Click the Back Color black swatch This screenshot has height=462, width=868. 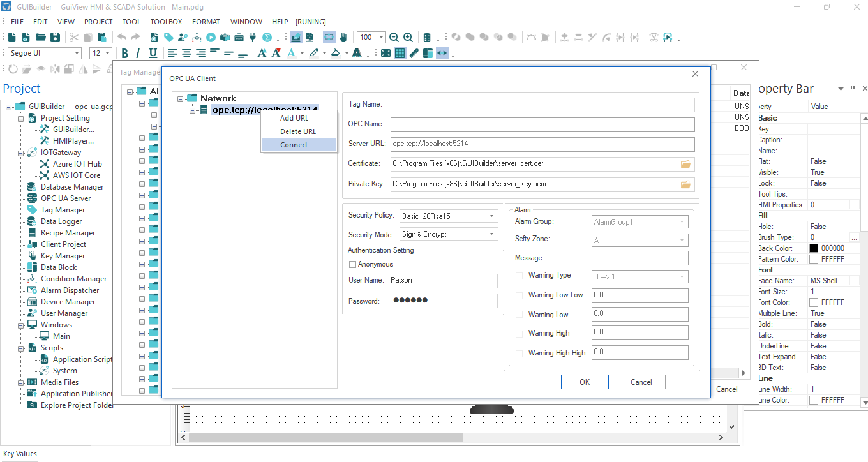point(814,248)
